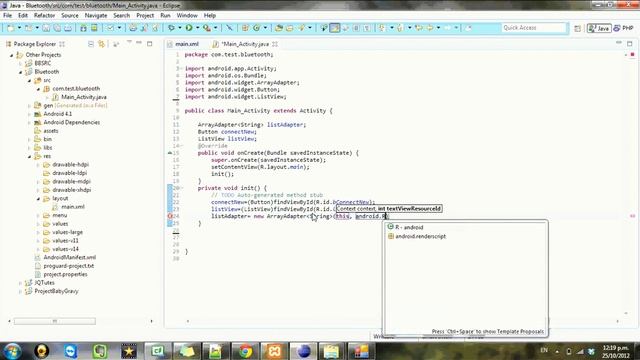This screenshot has height=360, width=640.
Task: Click the New Java Package icon
Action: pyautogui.click(x=245, y=28)
